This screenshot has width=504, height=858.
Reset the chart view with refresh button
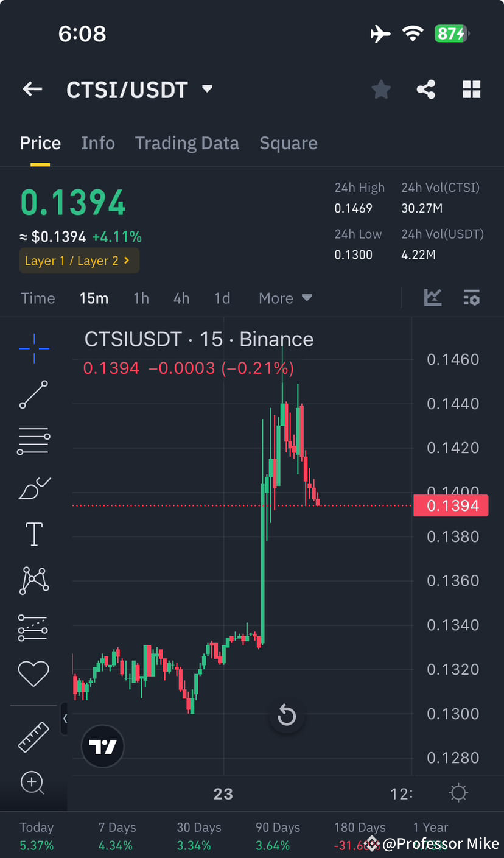pos(287,716)
